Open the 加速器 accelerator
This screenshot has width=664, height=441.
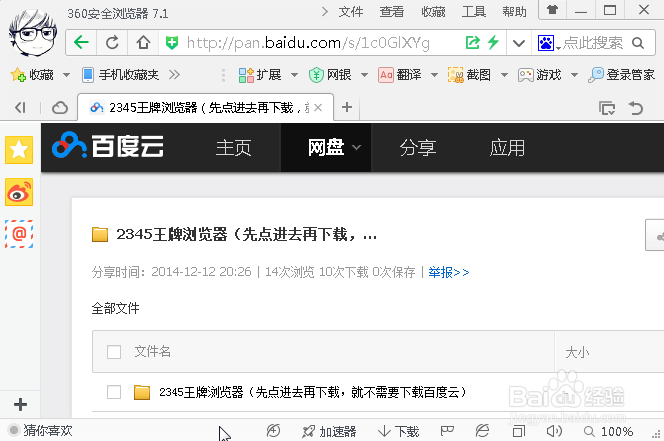329,431
